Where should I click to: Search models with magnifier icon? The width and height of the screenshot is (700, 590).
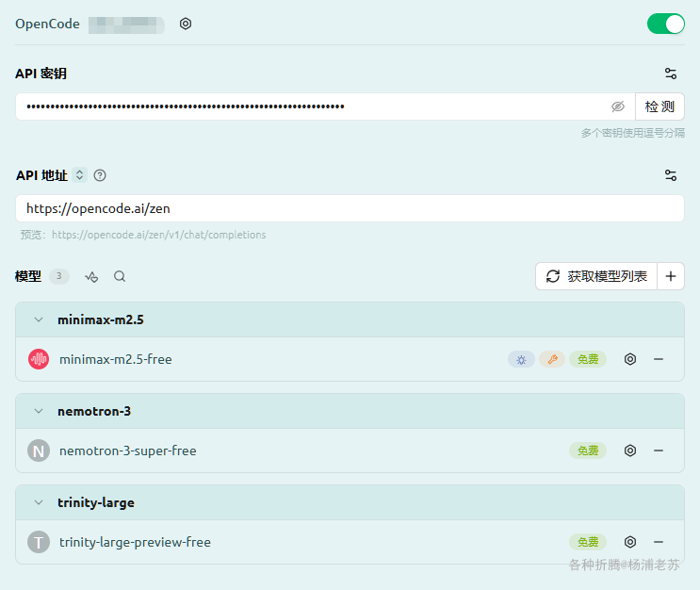(120, 276)
